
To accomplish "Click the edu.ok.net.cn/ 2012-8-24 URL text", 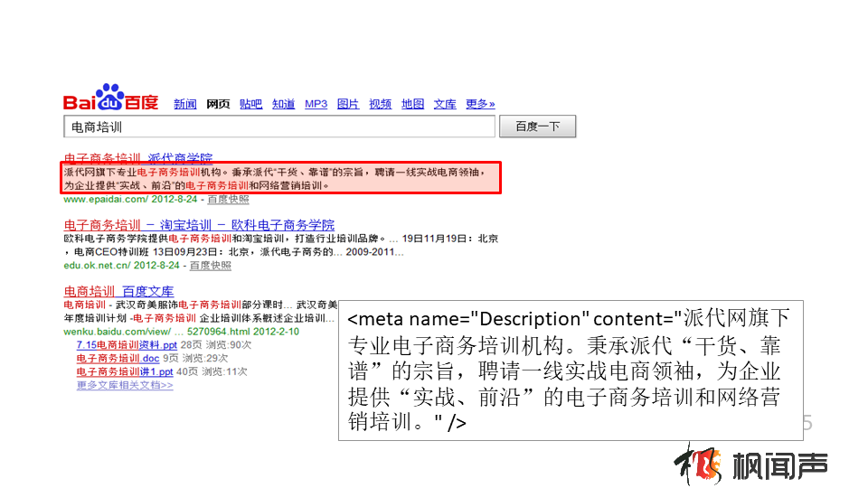I will tap(121, 266).
